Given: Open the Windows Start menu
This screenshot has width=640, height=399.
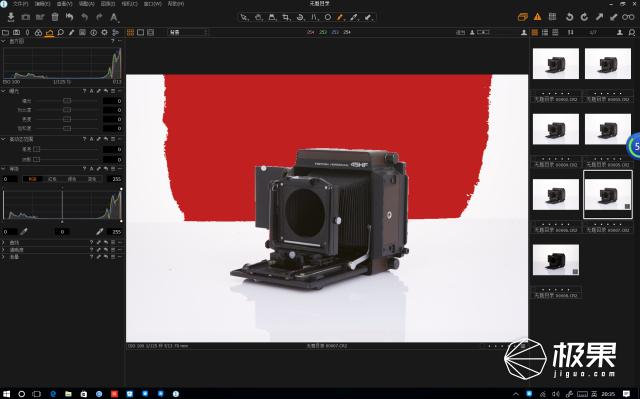Looking at the screenshot, I should (x=7, y=394).
